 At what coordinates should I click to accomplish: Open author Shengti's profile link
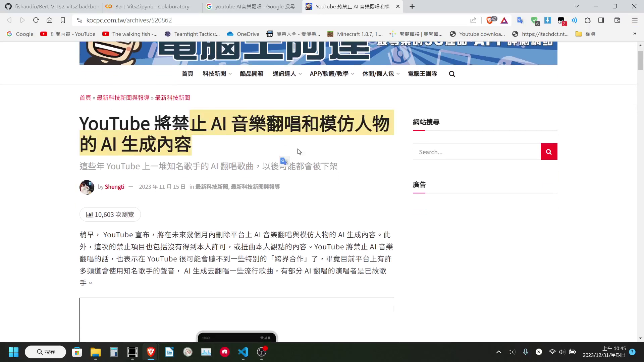click(x=114, y=187)
